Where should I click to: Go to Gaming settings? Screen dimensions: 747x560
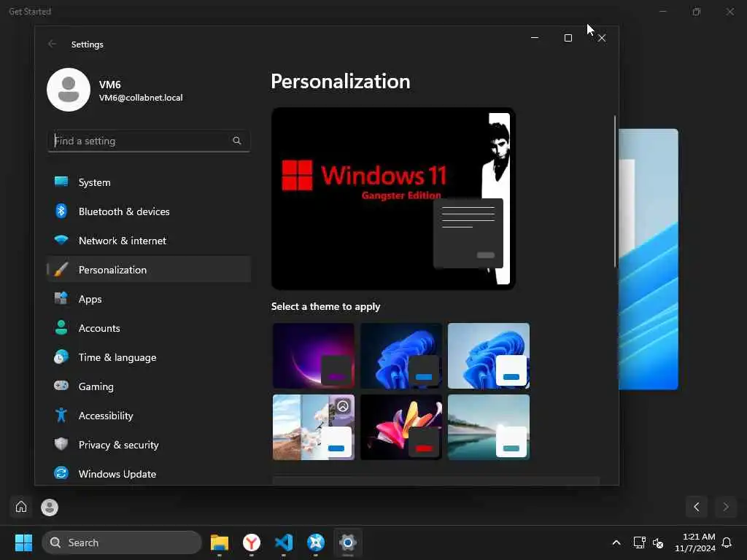pyautogui.click(x=149, y=386)
